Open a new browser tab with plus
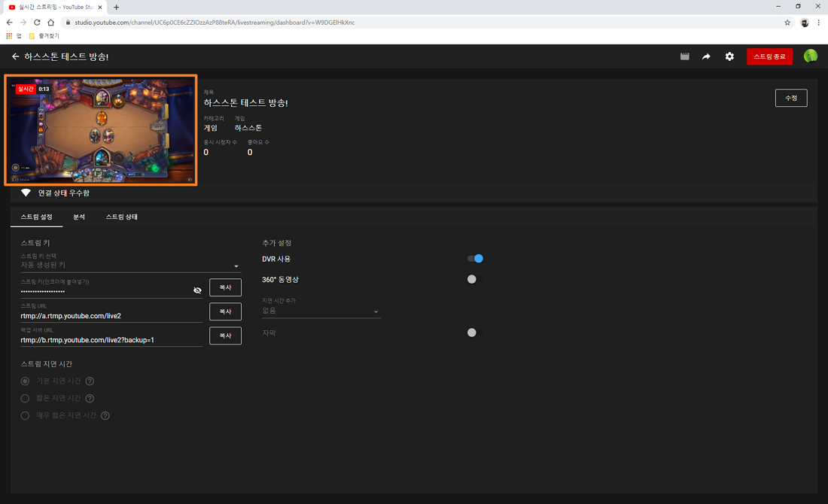This screenshot has height=504, width=828. tap(116, 7)
